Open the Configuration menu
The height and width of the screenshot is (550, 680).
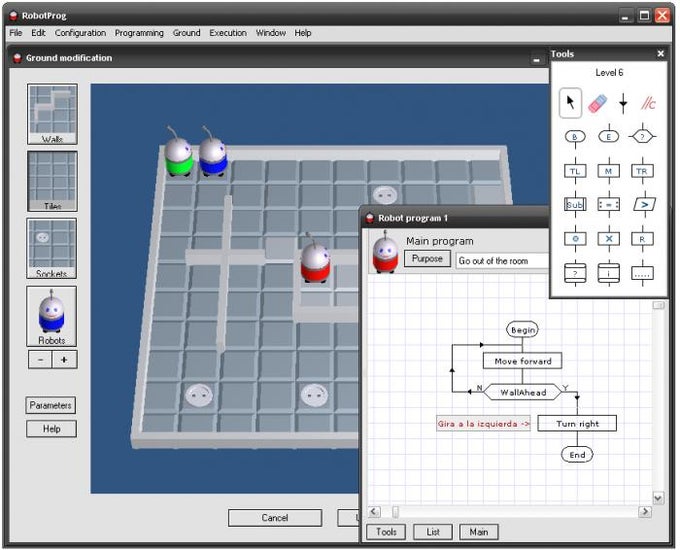click(x=80, y=33)
